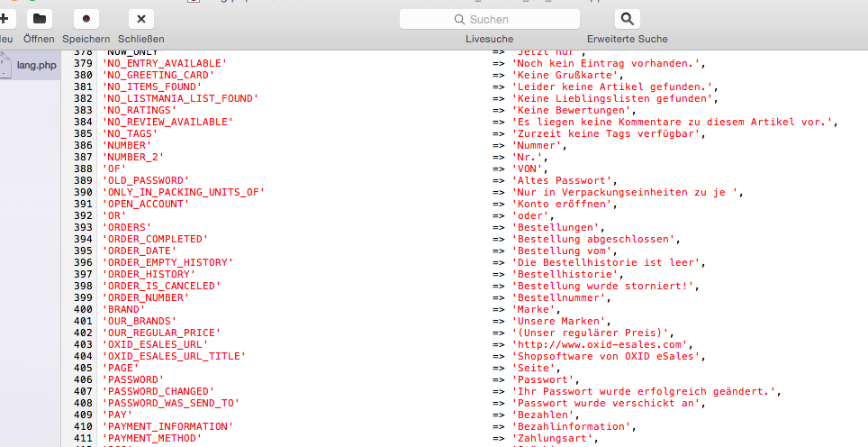Image resolution: width=868 pixels, height=447 pixels.
Task: Place cursor in 'Bestellhistorie' value string
Action: (566, 274)
